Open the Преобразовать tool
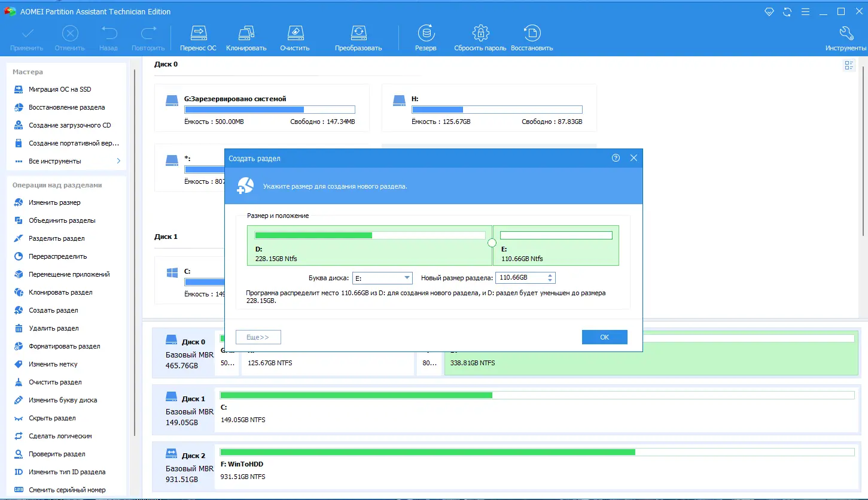 (358, 39)
